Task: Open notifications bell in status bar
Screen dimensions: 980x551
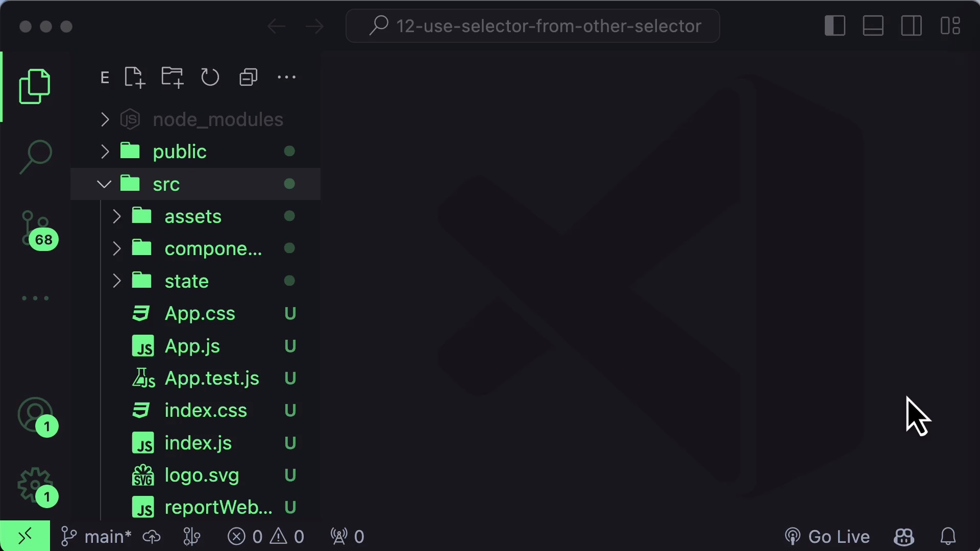Action: click(x=948, y=537)
